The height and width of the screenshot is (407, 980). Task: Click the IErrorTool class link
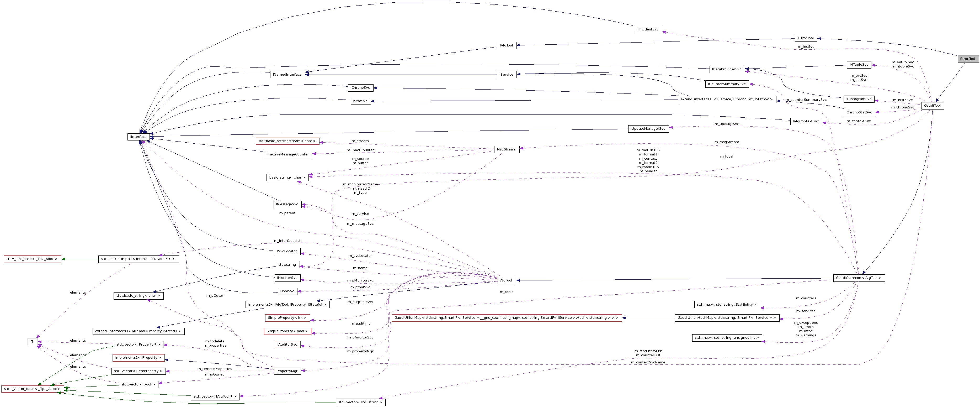click(x=806, y=38)
